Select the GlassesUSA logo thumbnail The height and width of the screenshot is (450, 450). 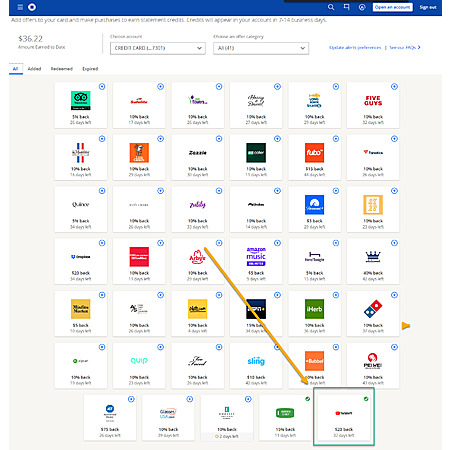point(168,413)
